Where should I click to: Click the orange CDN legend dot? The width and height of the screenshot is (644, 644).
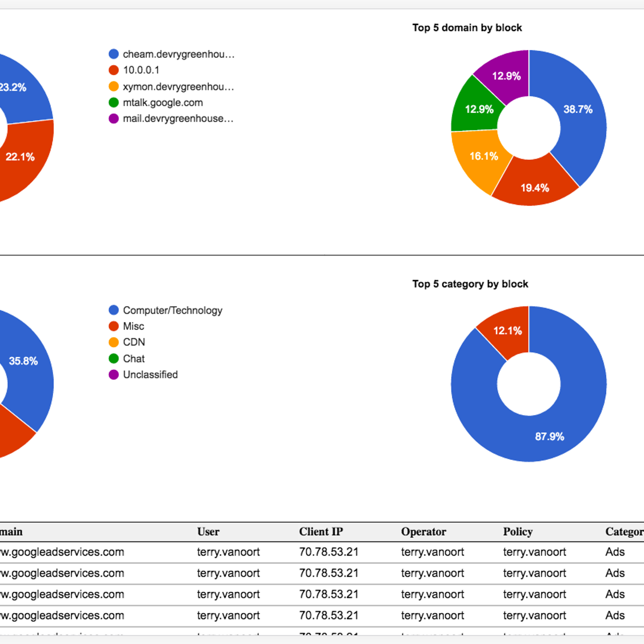(114, 342)
